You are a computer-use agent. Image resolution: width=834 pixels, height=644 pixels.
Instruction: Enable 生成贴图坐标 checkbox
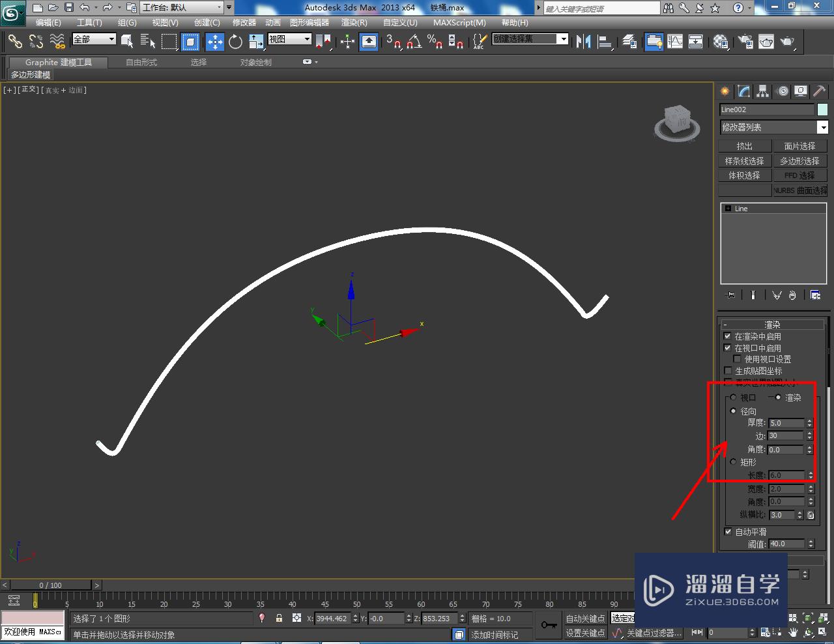(x=728, y=371)
